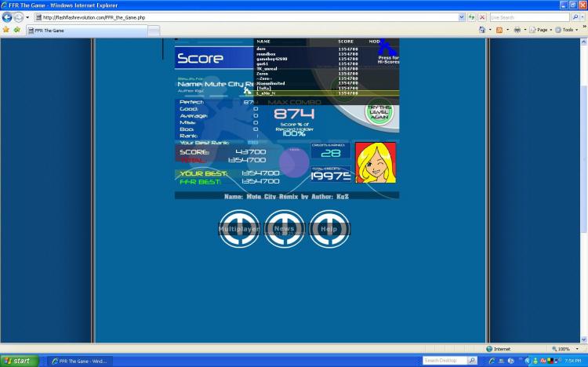Image resolution: width=588 pixels, height=367 pixels.
Task: Click the Multiplayer round button
Action: 238,229
